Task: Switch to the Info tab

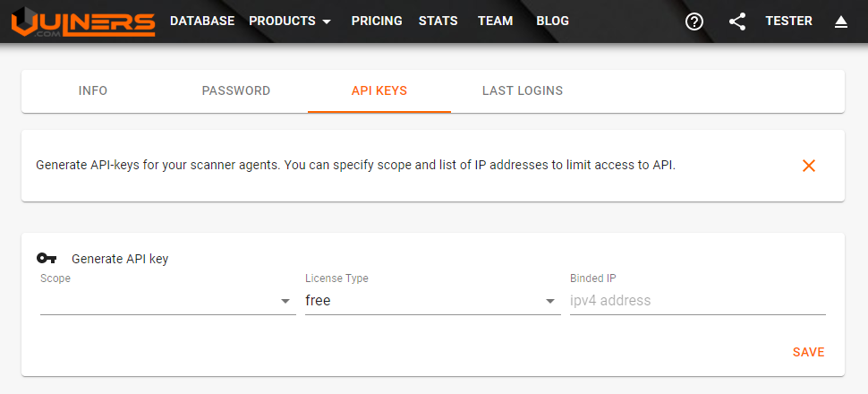Action: click(93, 90)
